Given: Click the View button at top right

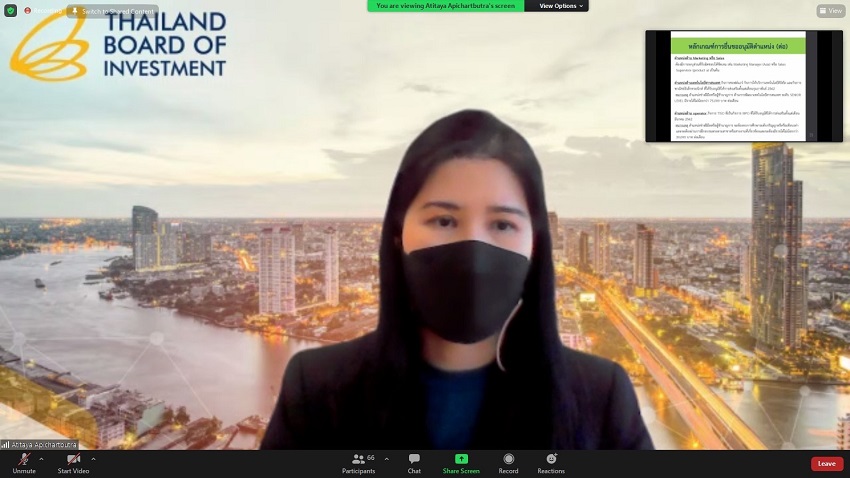Looking at the screenshot, I should click(x=830, y=11).
